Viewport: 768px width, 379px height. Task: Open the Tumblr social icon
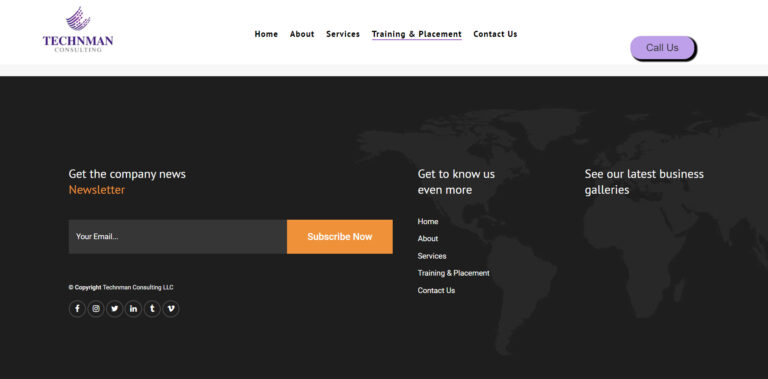pyautogui.click(x=152, y=309)
